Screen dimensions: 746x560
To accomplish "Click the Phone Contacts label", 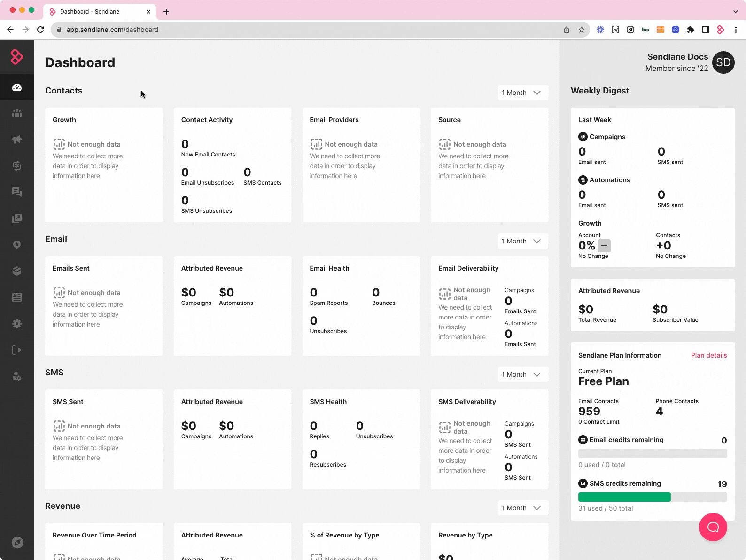I will click(677, 401).
